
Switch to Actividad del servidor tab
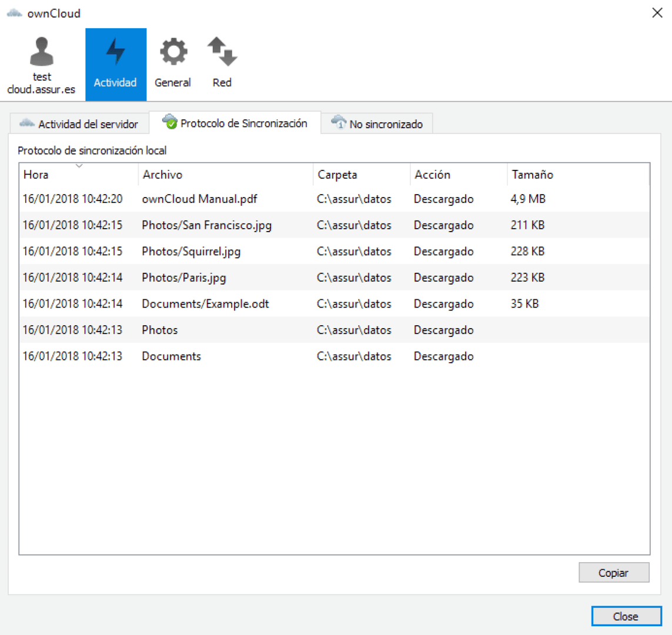coord(88,124)
